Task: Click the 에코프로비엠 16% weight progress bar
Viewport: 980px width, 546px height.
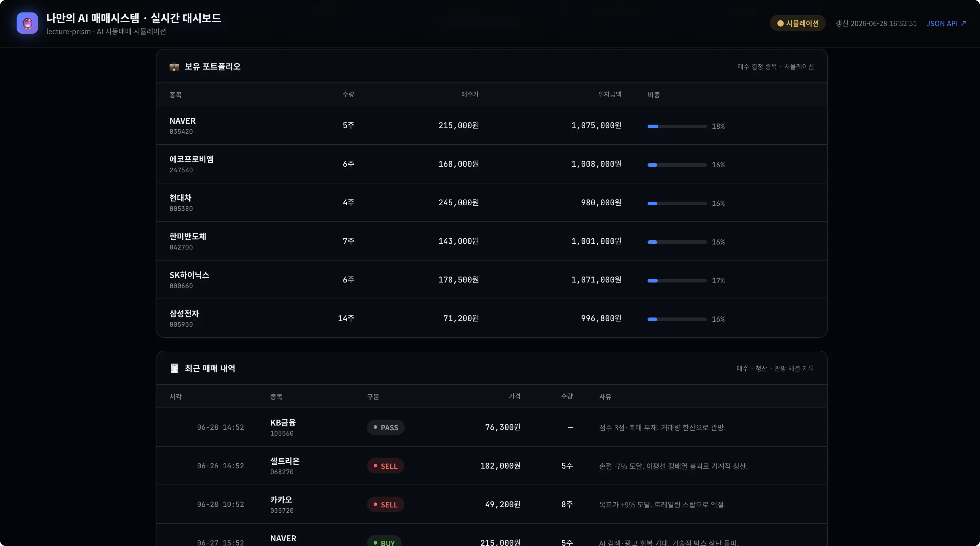Action: [x=677, y=165]
